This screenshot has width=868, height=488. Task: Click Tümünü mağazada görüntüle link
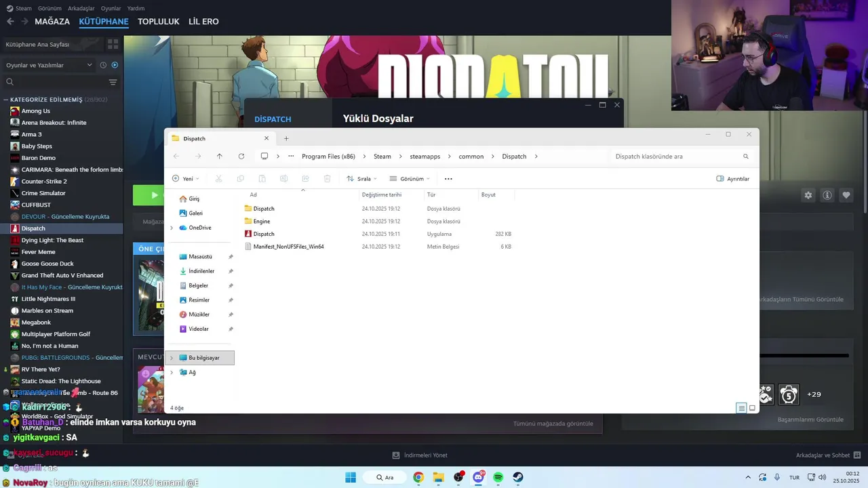click(553, 424)
